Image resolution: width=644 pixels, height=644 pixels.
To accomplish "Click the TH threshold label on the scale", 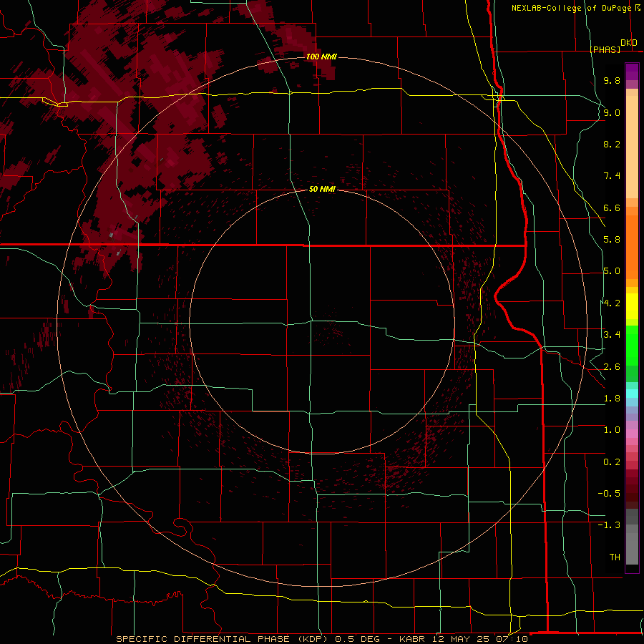I will 615,557.
